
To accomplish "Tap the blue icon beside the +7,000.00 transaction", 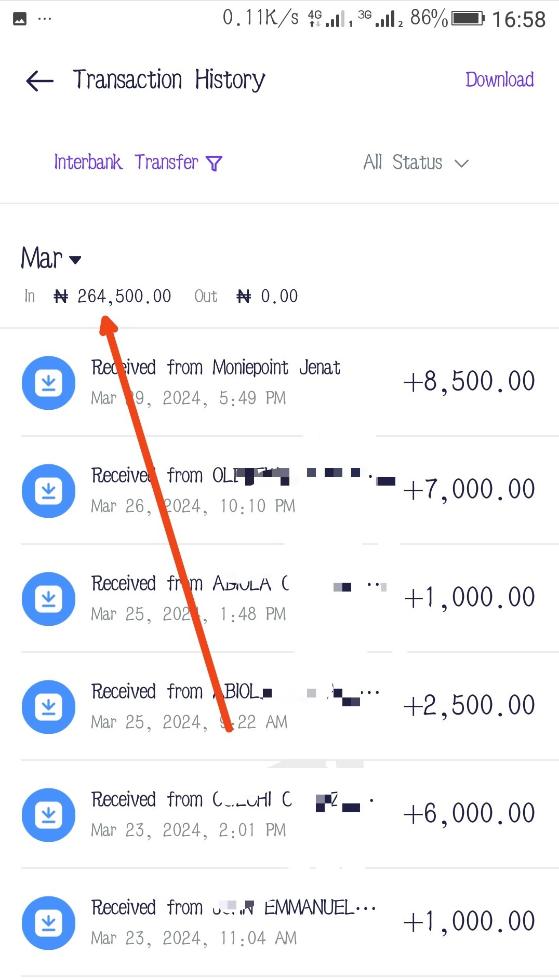I will click(x=48, y=491).
